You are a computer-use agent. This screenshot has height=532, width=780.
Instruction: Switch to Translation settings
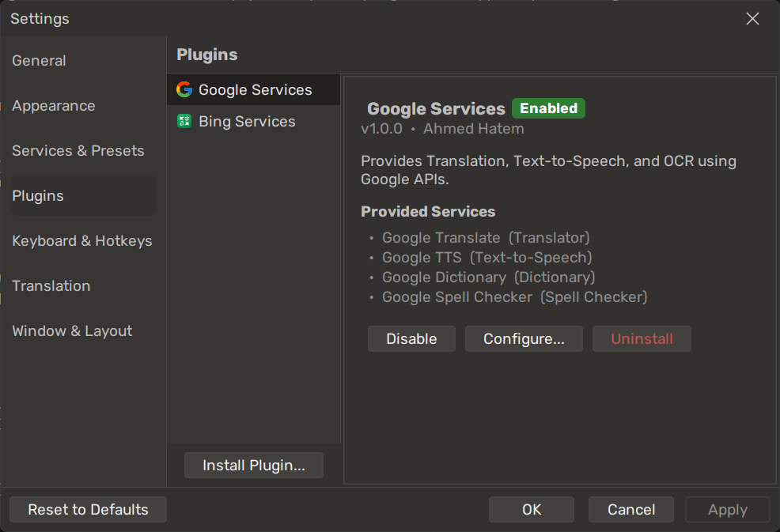point(83,286)
